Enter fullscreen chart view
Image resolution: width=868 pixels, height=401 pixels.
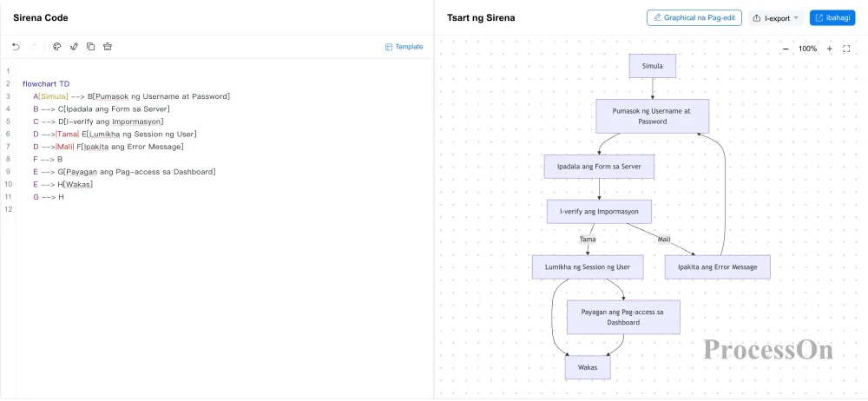[x=845, y=49]
